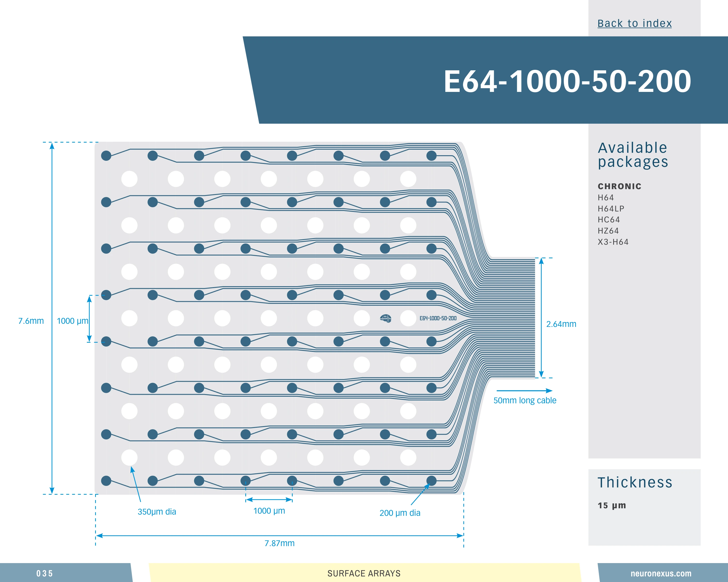Select the HC64 package entry
The width and height of the screenshot is (728, 582).
609,220
